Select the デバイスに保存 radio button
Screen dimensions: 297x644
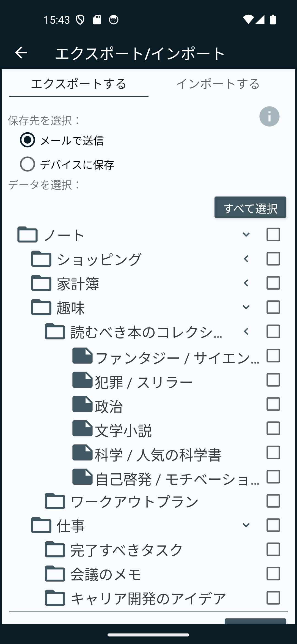pyautogui.click(x=28, y=164)
